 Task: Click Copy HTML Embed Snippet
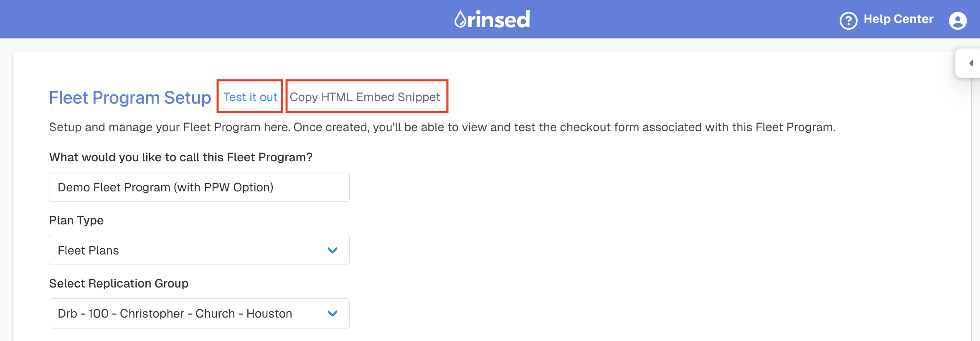pyautogui.click(x=366, y=97)
